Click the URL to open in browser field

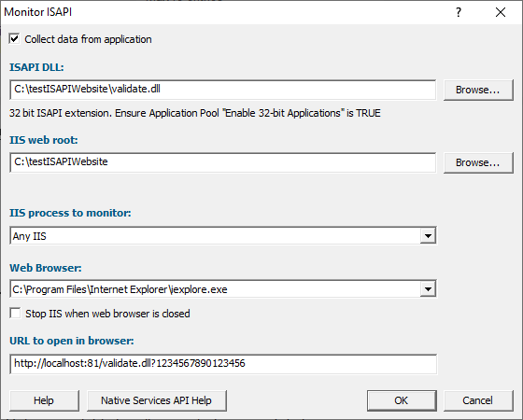[223, 364]
